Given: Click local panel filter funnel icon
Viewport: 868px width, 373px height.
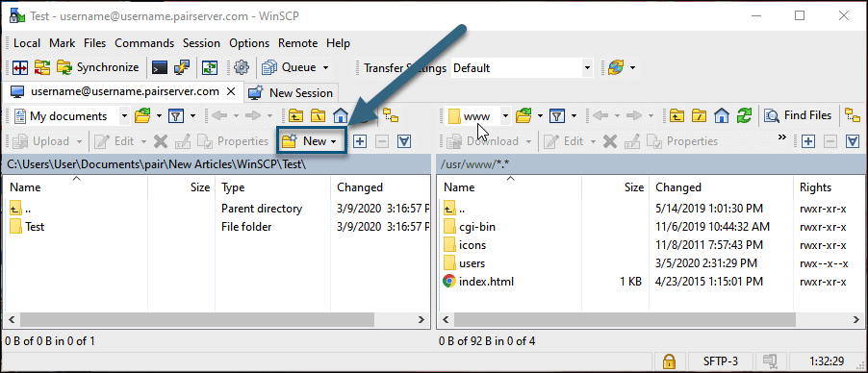Looking at the screenshot, I should (x=176, y=115).
